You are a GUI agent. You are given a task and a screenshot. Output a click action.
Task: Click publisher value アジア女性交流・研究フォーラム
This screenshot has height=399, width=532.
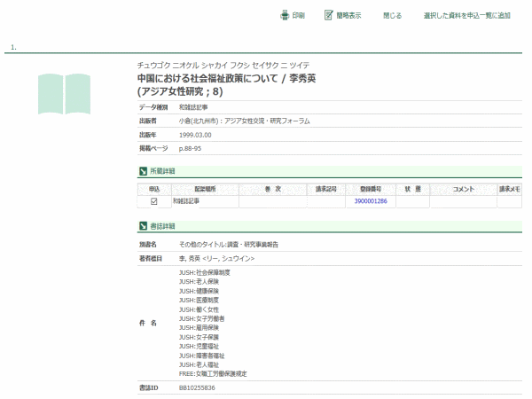pos(267,121)
